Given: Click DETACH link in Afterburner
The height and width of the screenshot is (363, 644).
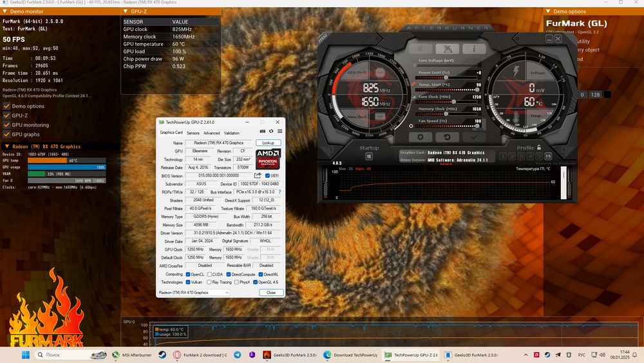Looking at the screenshot, I should 446,164.
